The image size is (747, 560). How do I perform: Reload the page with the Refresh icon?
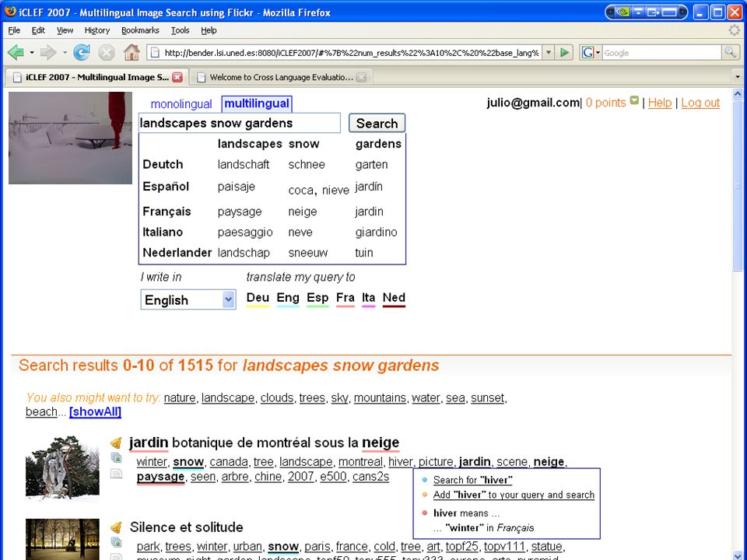[82, 52]
